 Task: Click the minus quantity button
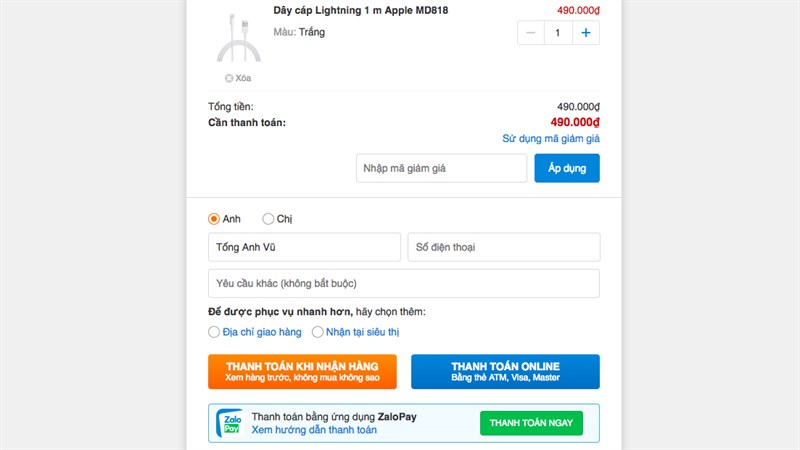(531, 33)
